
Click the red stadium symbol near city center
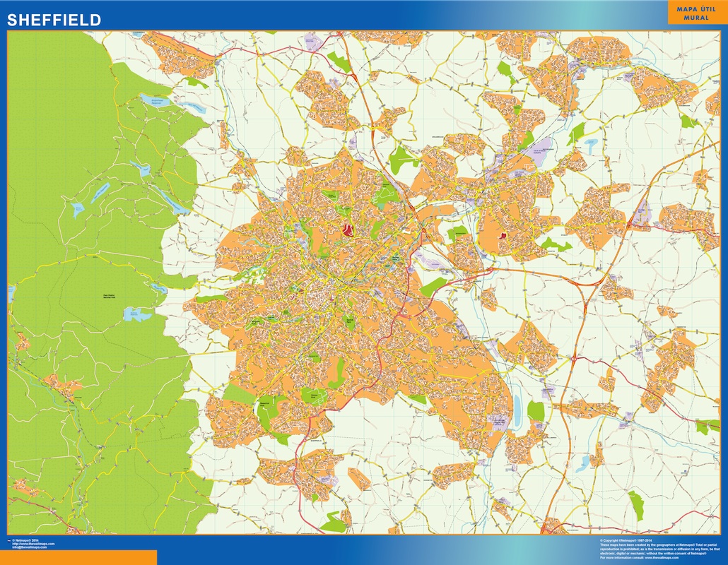click(348, 230)
